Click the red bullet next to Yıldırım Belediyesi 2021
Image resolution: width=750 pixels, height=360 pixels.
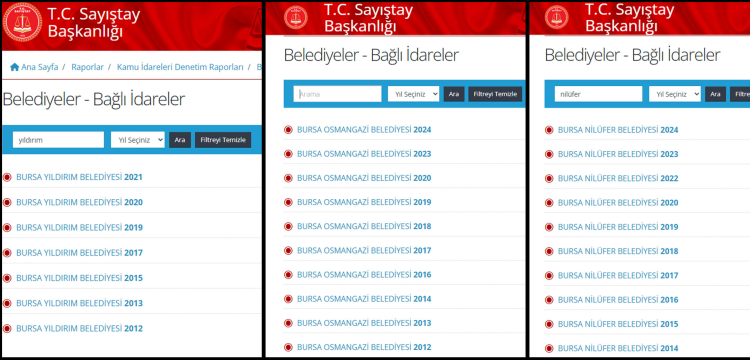coord(7,177)
